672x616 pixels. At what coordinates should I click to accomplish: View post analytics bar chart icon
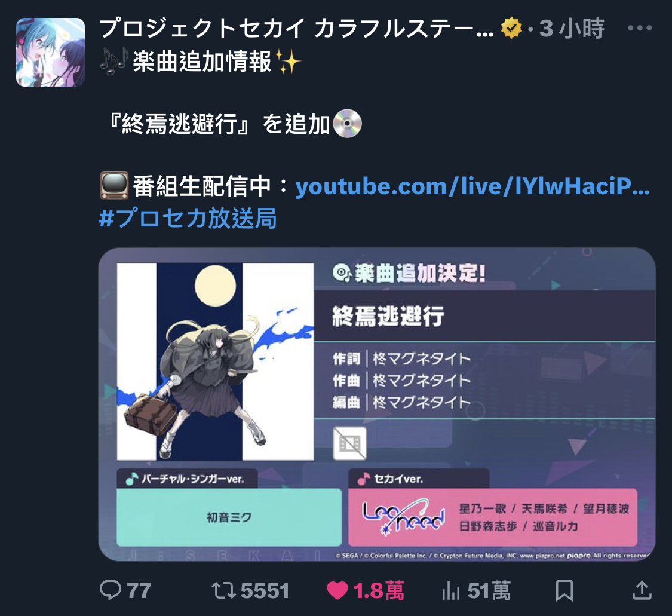tap(450, 591)
